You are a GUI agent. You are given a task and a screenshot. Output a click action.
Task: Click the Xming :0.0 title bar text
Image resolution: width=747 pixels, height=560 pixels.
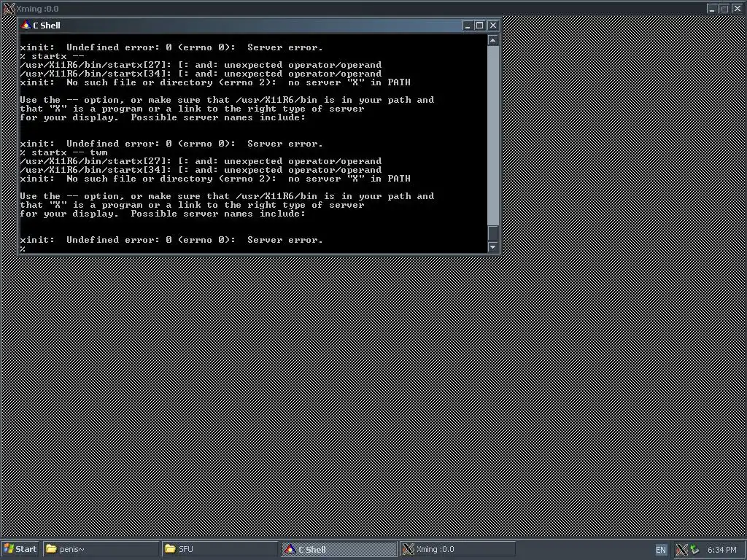38,9
